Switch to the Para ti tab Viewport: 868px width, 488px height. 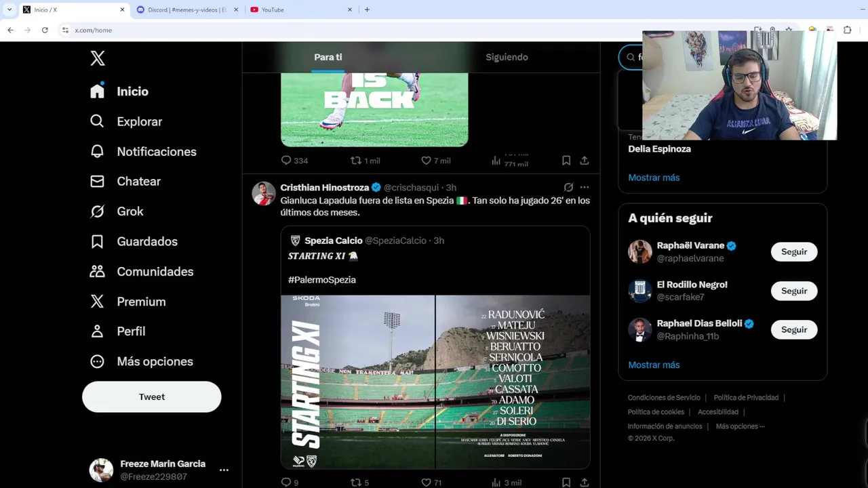click(x=328, y=57)
